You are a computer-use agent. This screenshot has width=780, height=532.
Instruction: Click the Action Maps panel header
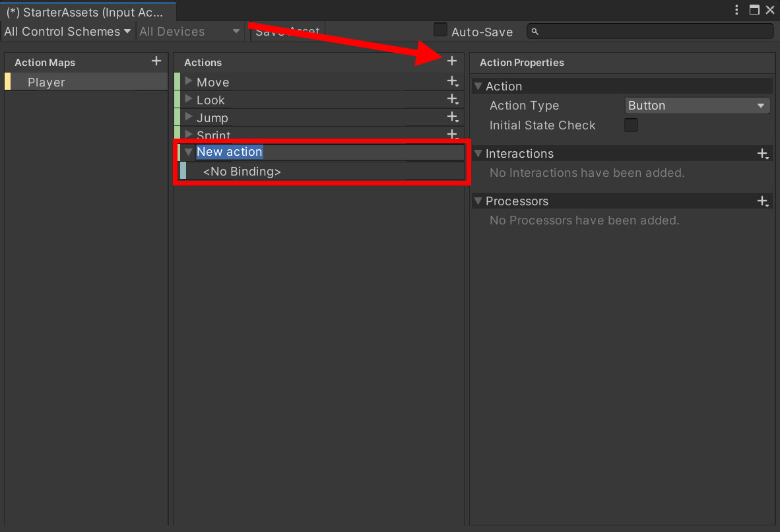(45, 62)
